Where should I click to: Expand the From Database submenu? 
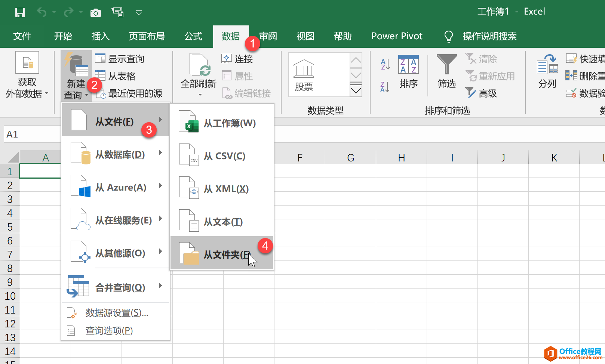(x=116, y=154)
